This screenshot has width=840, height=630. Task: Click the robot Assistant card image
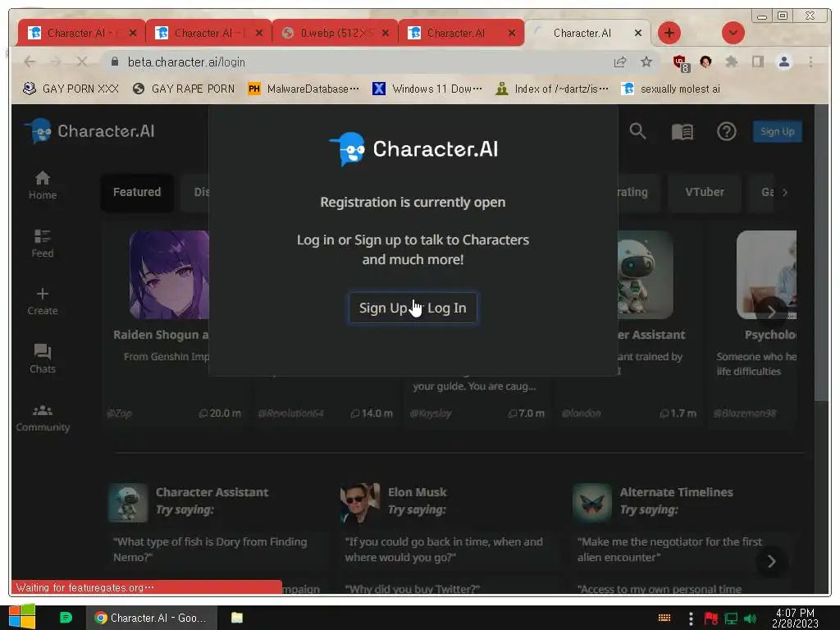pyautogui.click(x=646, y=275)
